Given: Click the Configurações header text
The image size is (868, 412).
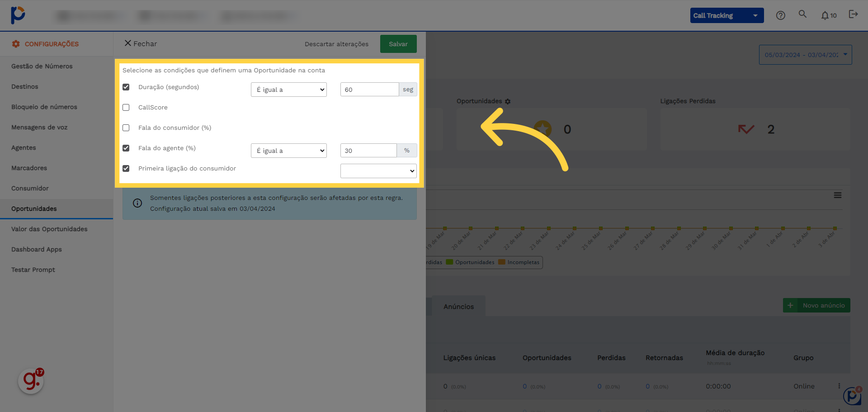Looking at the screenshot, I should pyautogui.click(x=52, y=44).
